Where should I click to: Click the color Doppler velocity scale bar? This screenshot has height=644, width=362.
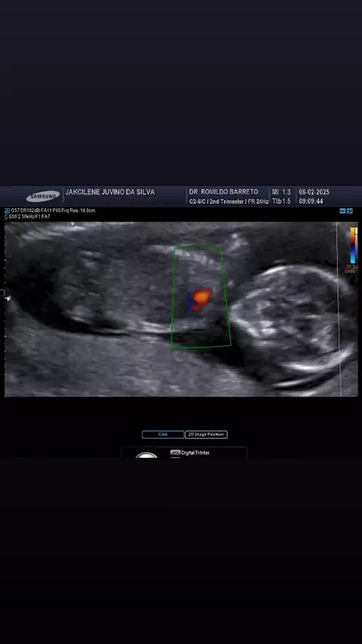click(352, 245)
